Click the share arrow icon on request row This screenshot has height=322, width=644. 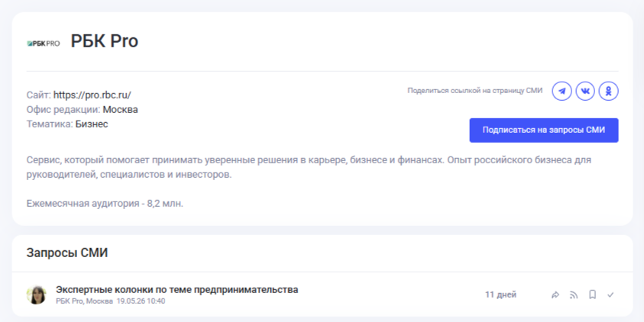pos(555,295)
